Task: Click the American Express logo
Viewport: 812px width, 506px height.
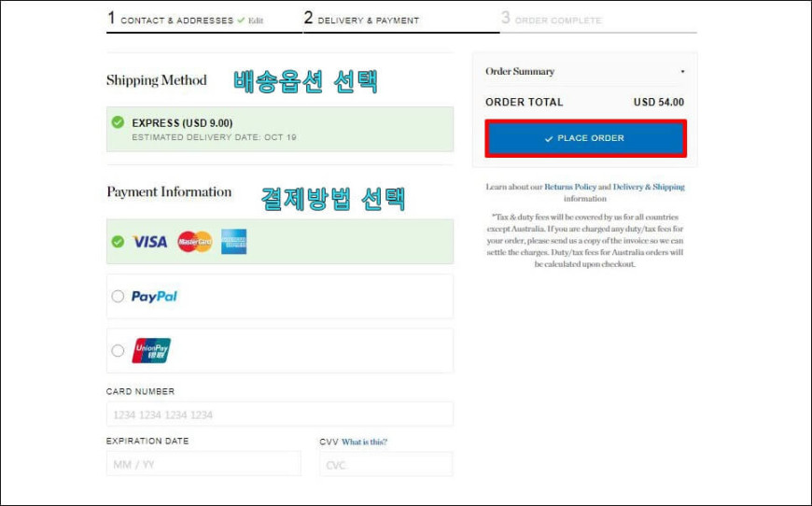Action: pos(234,242)
